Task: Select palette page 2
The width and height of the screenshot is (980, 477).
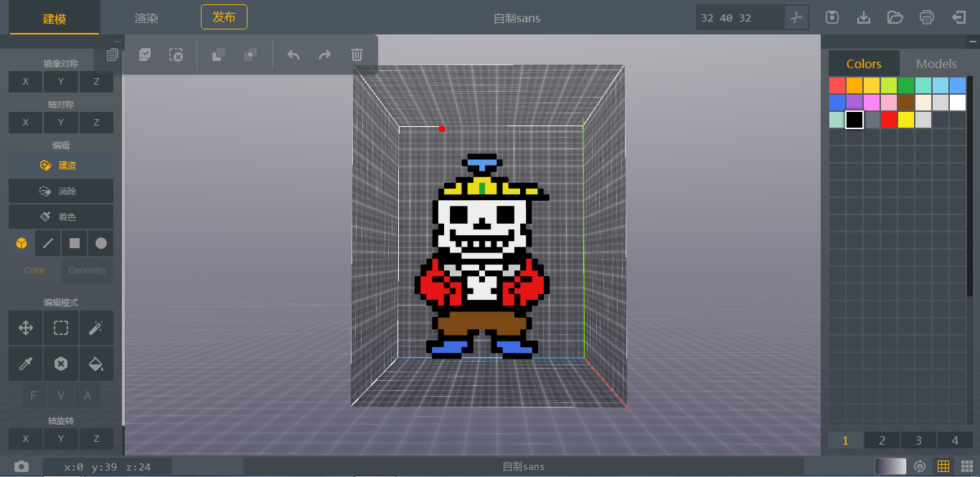Action: [x=882, y=440]
